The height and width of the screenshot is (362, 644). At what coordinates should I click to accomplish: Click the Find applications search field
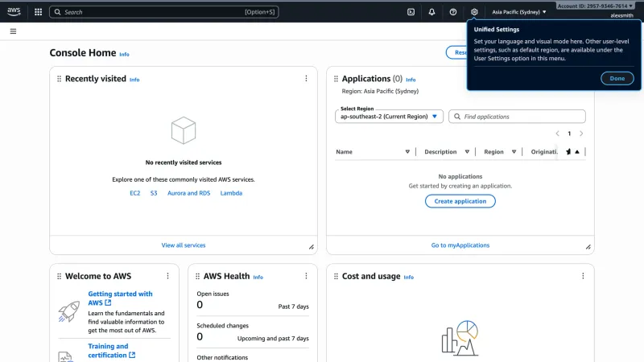(x=517, y=117)
